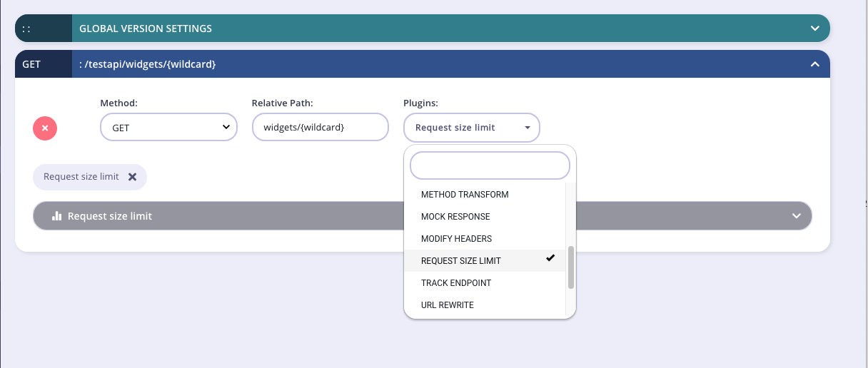Select Mock Response plugin option
The height and width of the screenshot is (368, 868).
(455, 217)
